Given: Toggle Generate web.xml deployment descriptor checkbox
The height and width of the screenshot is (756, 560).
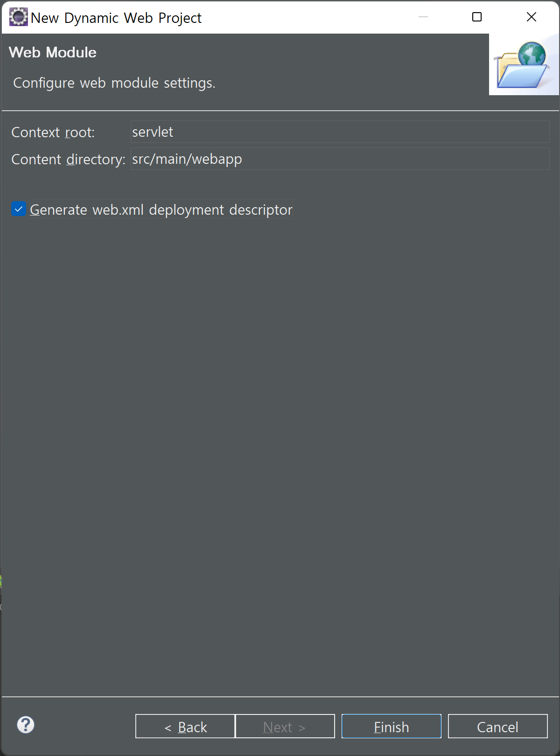Looking at the screenshot, I should click(18, 210).
